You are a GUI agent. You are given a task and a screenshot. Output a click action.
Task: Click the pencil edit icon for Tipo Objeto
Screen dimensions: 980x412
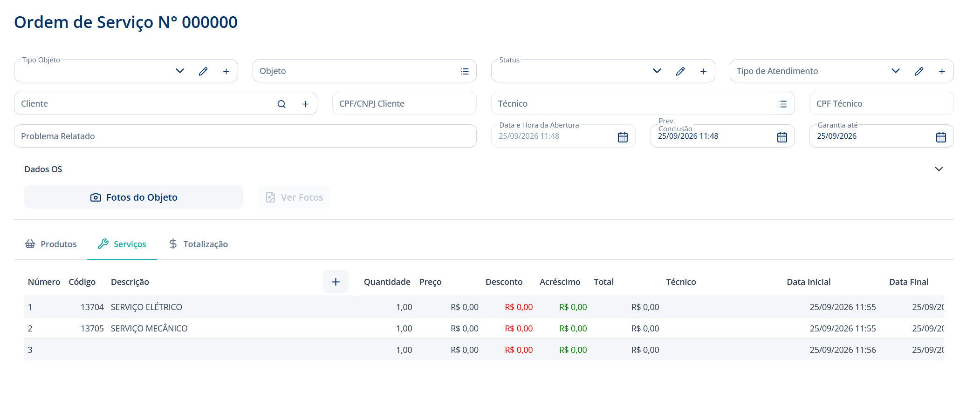tap(203, 71)
